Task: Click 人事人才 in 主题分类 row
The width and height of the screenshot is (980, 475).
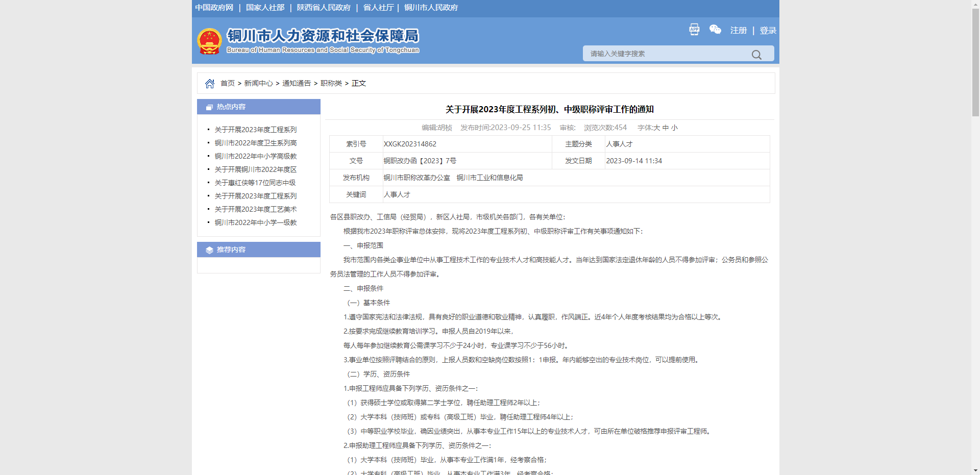Action: [619, 144]
